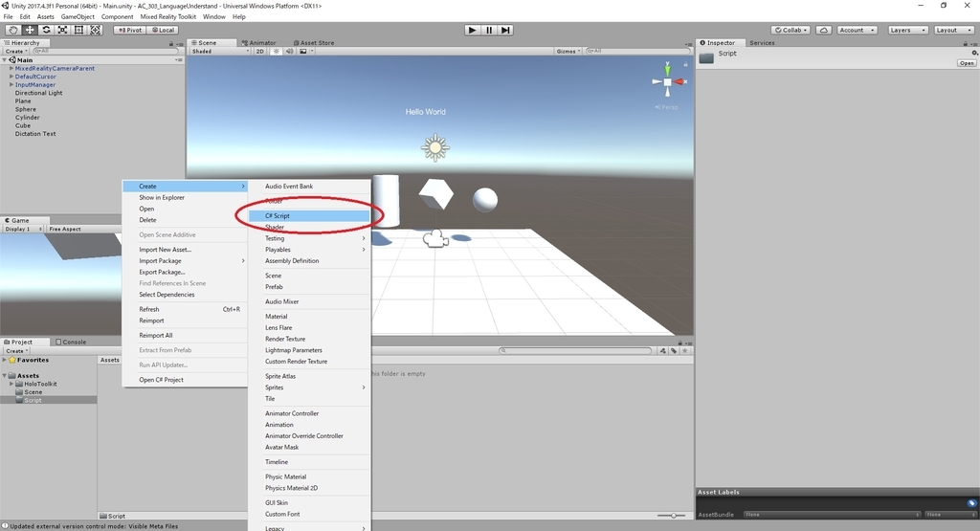Image resolution: width=980 pixels, height=531 pixels.
Task: Open the Window menu
Action: click(x=213, y=17)
